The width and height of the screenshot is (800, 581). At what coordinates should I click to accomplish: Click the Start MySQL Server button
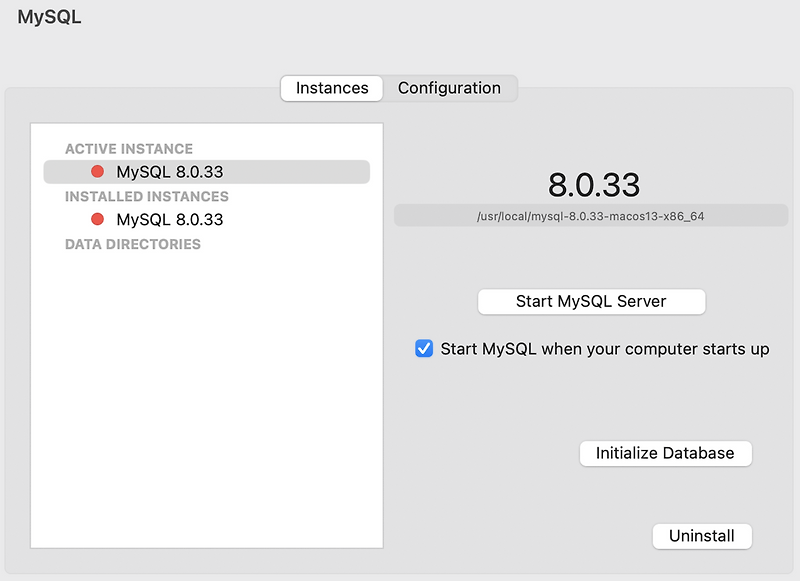[591, 301]
